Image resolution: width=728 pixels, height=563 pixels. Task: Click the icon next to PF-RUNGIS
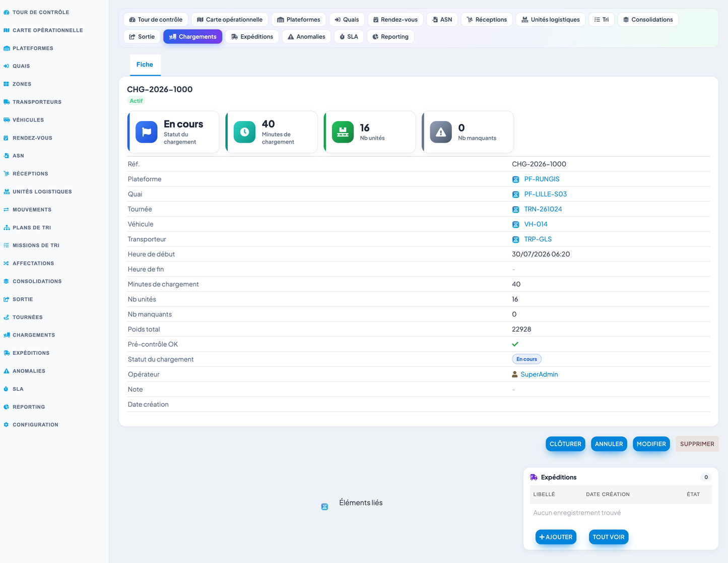(515, 179)
